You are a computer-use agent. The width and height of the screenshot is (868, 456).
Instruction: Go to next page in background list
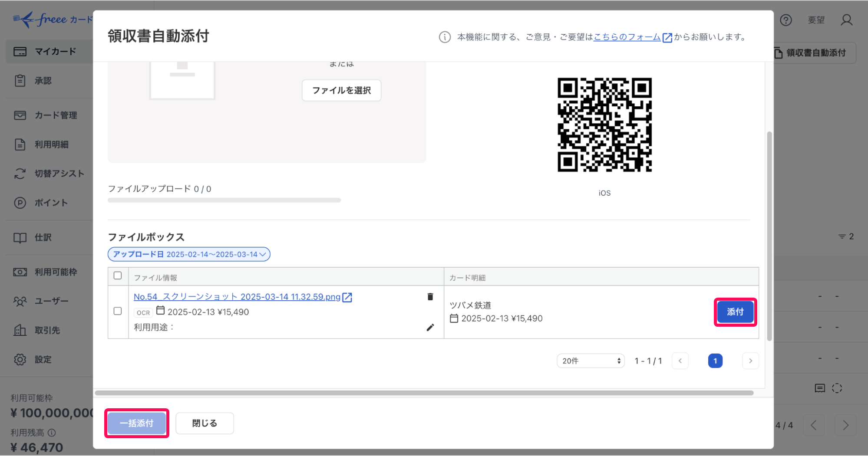pos(845,425)
